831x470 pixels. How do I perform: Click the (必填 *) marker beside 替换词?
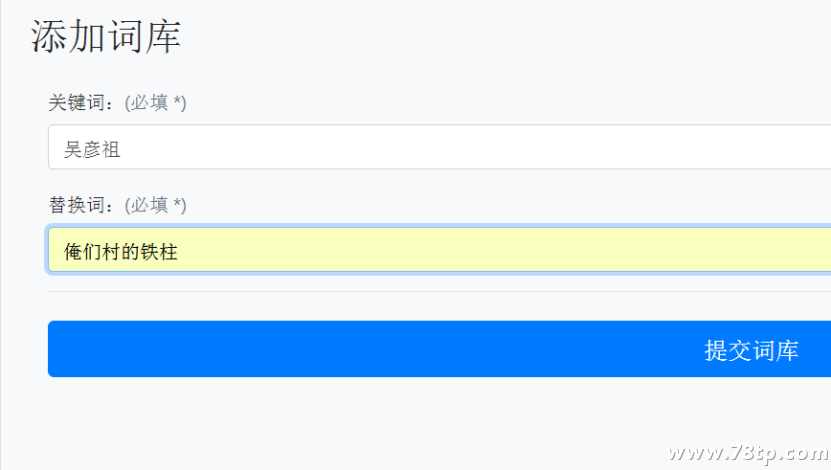tap(155, 205)
